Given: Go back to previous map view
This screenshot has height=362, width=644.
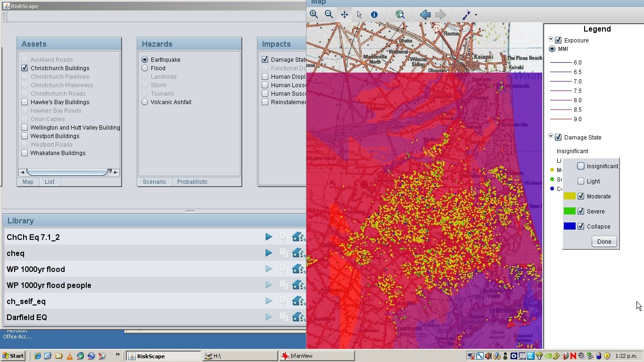Looking at the screenshot, I should point(425,15).
